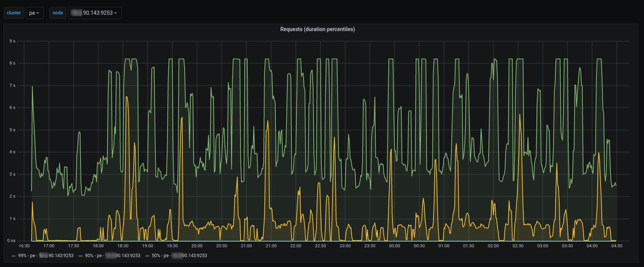Click the "0 ns" y-axis label
644x267 pixels.
point(11,241)
